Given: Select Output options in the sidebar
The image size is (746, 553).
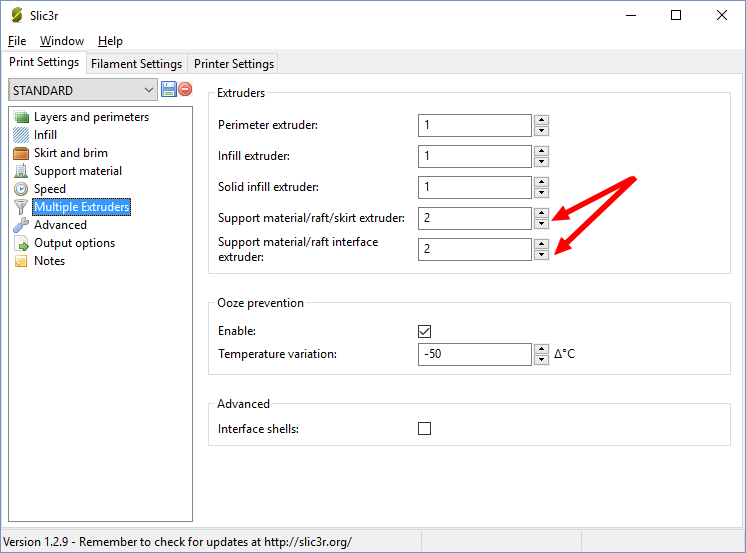Looking at the screenshot, I should (x=74, y=243).
